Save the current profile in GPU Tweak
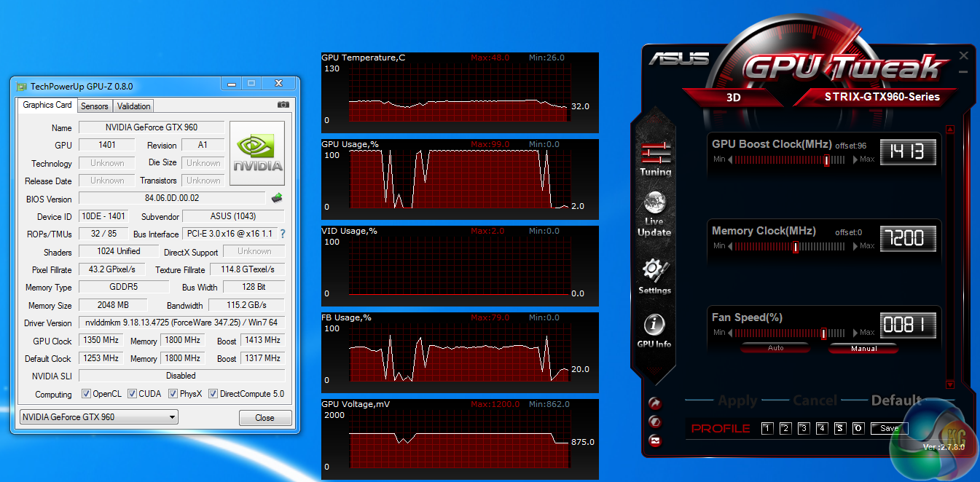980x482 pixels. tap(889, 428)
